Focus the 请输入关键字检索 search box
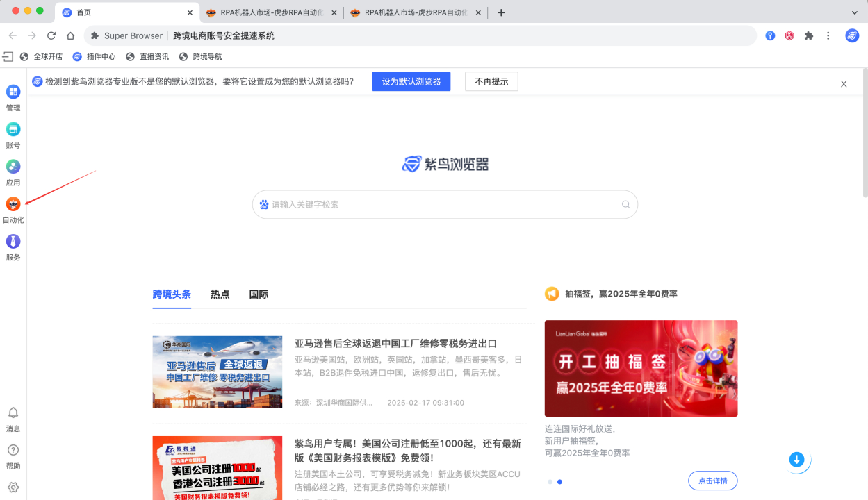868x500 pixels. [445, 205]
